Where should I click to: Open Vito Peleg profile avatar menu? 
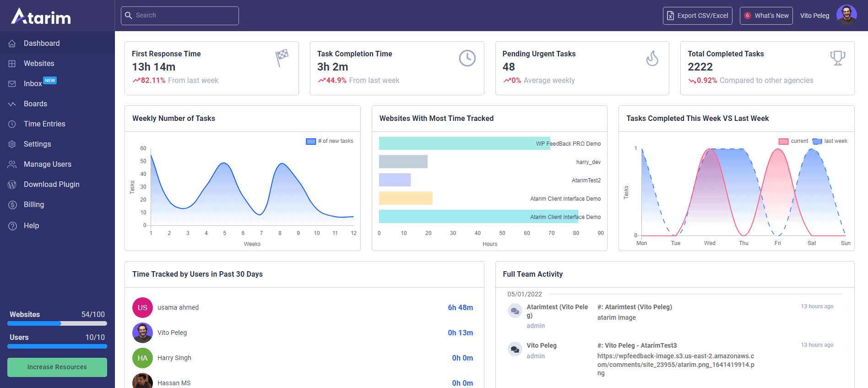tap(846, 15)
